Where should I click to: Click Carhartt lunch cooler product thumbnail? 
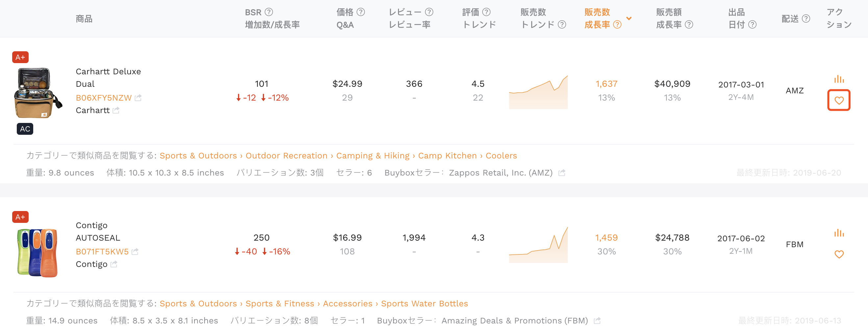[x=38, y=93]
